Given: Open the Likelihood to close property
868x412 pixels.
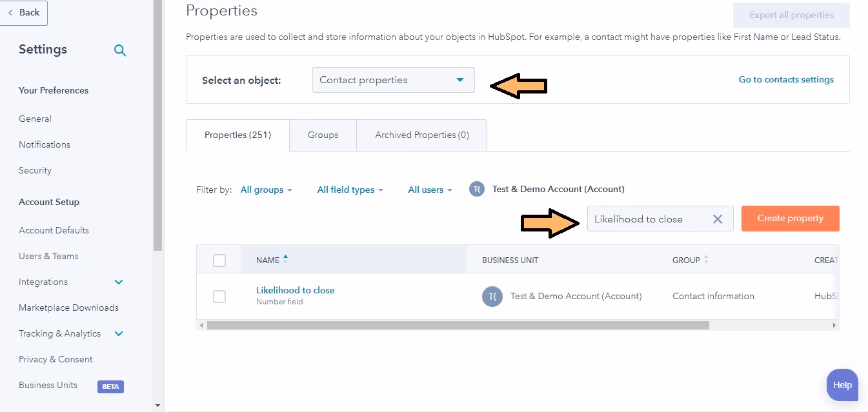Looking at the screenshot, I should tap(295, 289).
